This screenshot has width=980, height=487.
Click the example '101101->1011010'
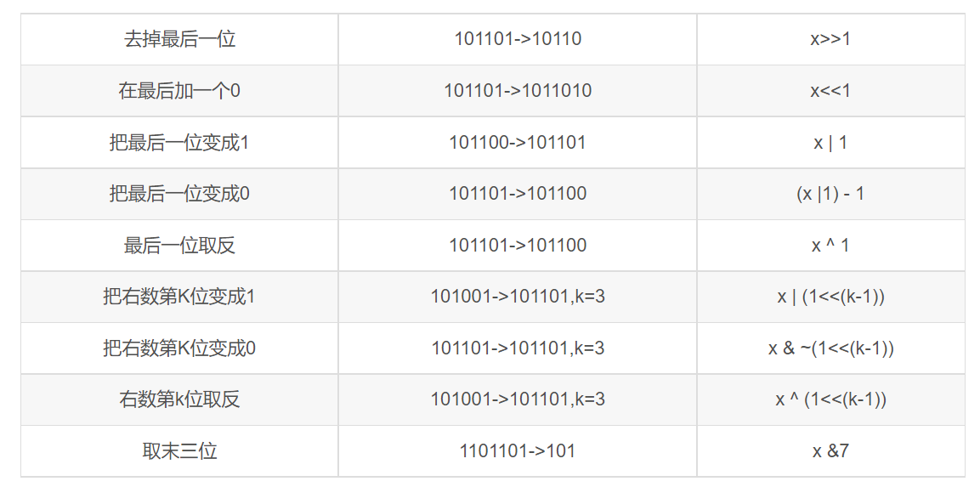click(x=518, y=91)
